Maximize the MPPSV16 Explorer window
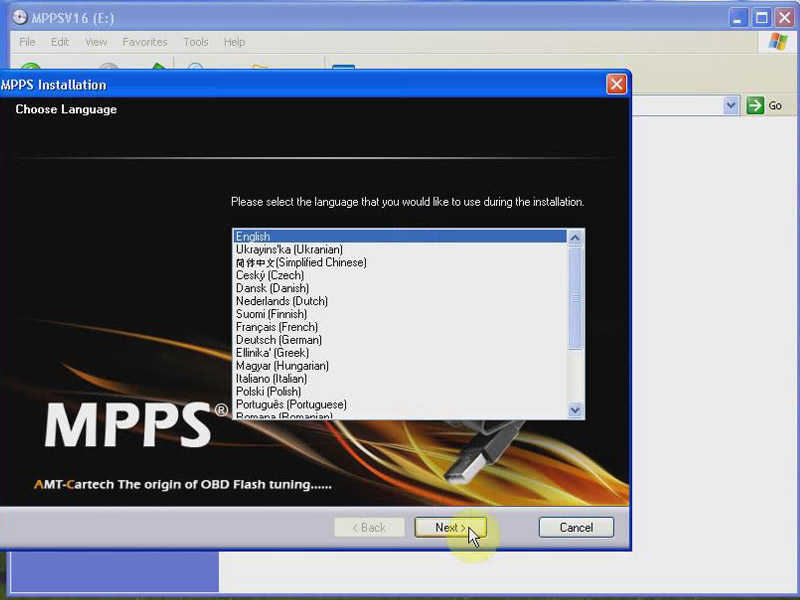800x600 pixels. tap(761, 18)
